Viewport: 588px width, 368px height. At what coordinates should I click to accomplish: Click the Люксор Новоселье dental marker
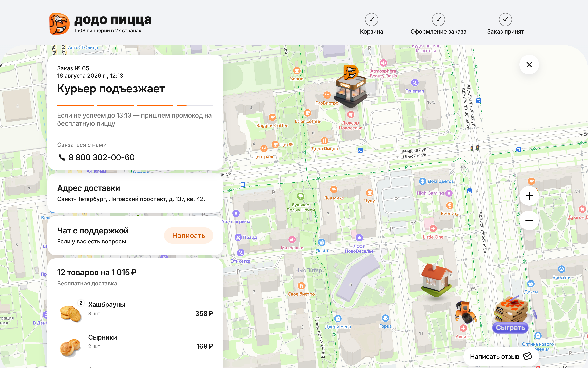tap(350, 114)
